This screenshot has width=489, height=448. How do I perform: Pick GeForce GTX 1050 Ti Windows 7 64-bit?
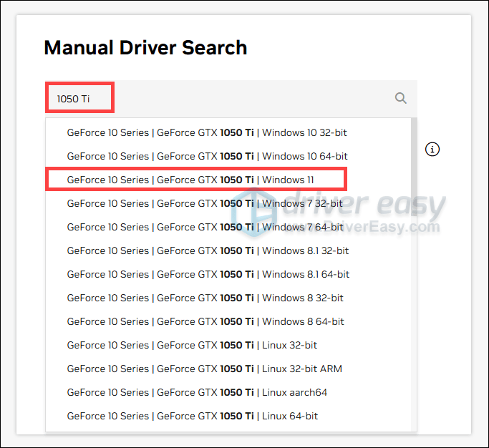[x=205, y=227]
